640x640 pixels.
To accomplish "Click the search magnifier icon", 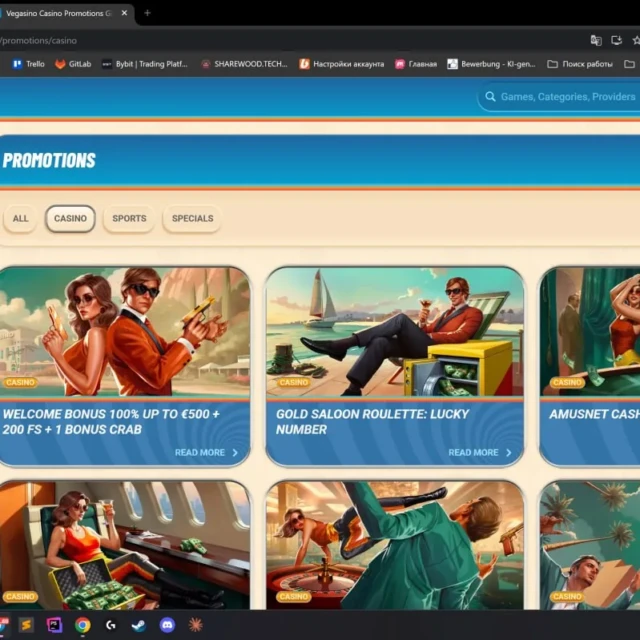I will [x=490, y=97].
